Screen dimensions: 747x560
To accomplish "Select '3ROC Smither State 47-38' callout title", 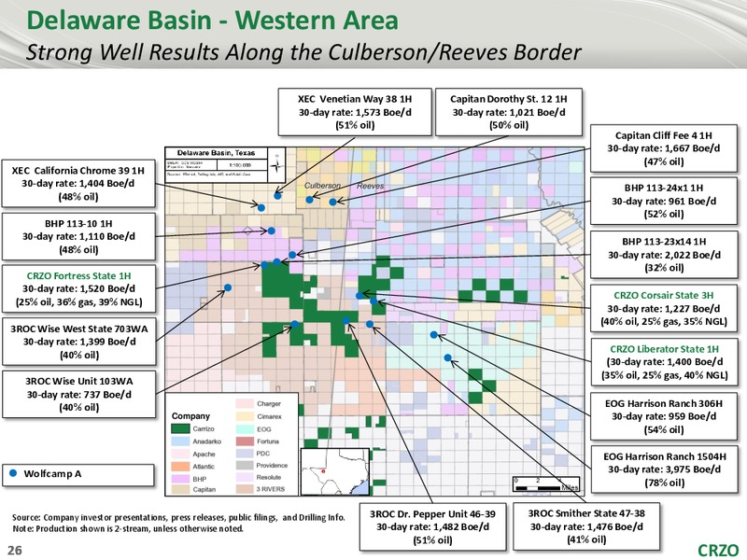I will 586,513.
